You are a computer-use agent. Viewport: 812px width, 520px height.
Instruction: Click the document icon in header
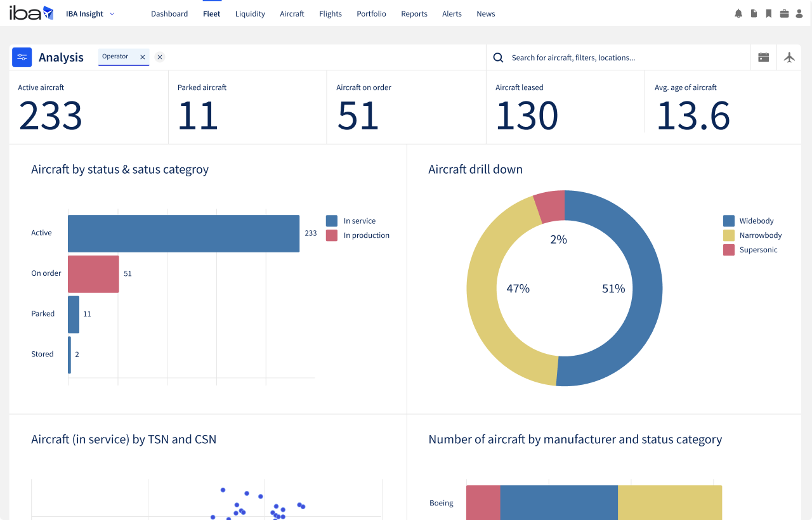click(x=754, y=13)
